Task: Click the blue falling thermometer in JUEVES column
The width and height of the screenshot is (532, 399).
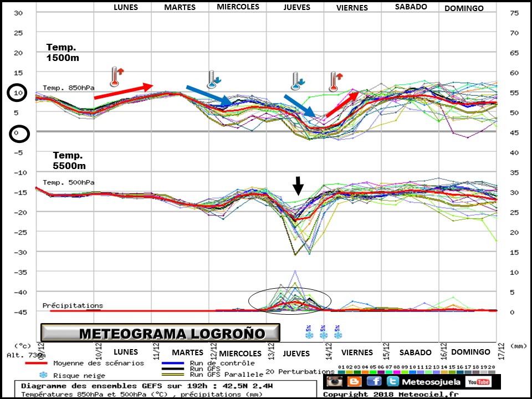Action: pos(298,81)
